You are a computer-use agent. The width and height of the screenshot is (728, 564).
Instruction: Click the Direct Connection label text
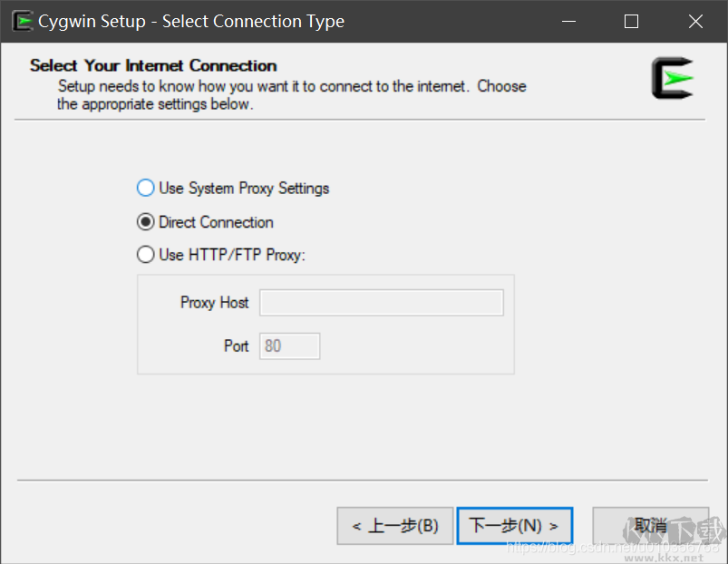pos(216,222)
